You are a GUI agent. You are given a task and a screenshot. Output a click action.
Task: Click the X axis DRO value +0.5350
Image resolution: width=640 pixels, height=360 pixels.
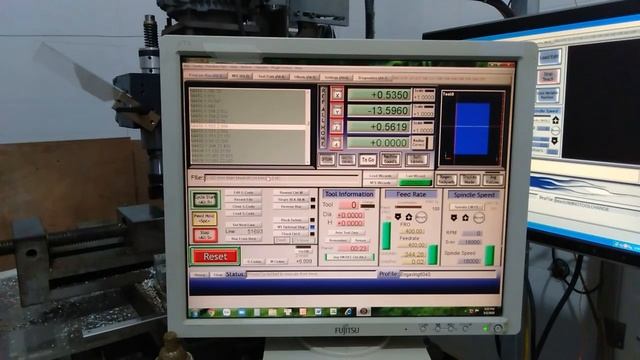pyautogui.click(x=379, y=95)
